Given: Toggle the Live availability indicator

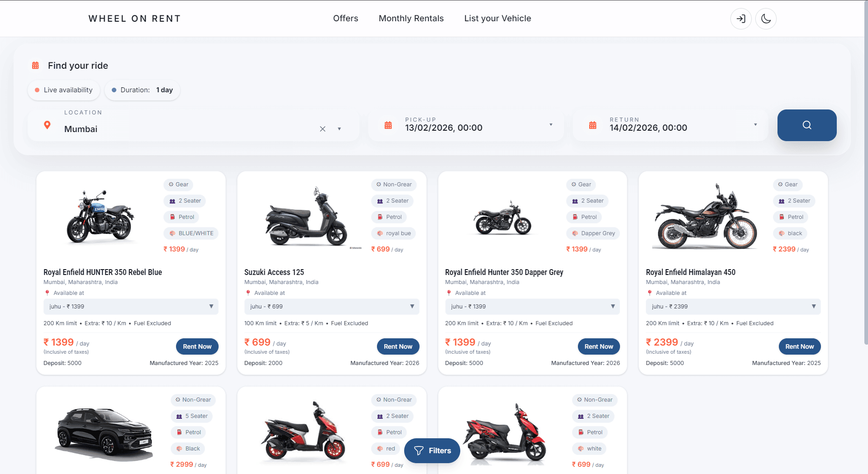Looking at the screenshot, I should tap(63, 90).
